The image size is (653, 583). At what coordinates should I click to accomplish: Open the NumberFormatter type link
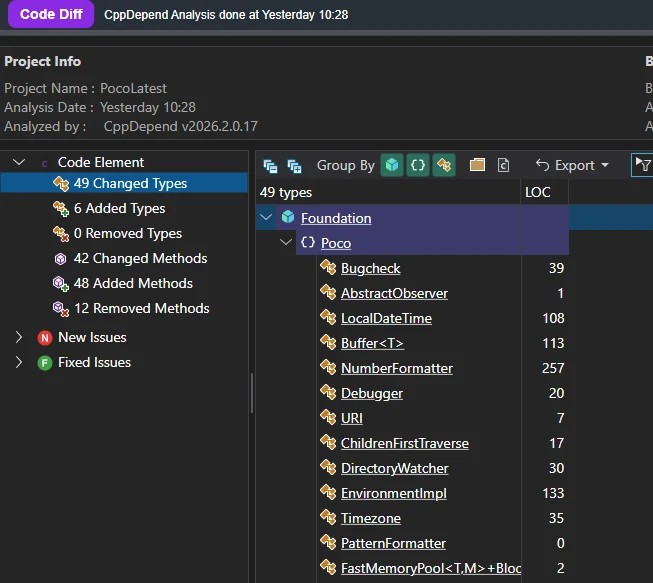pyautogui.click(x=396, y=368)
